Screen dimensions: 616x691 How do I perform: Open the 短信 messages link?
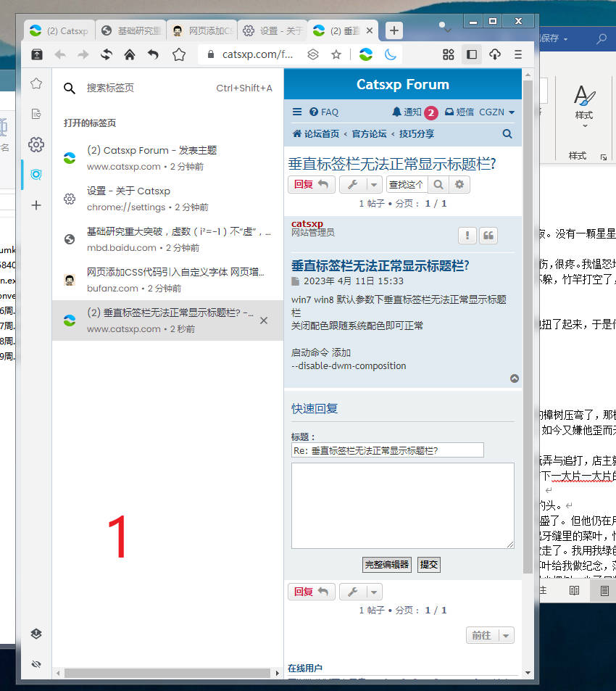[x=459, y=112]
